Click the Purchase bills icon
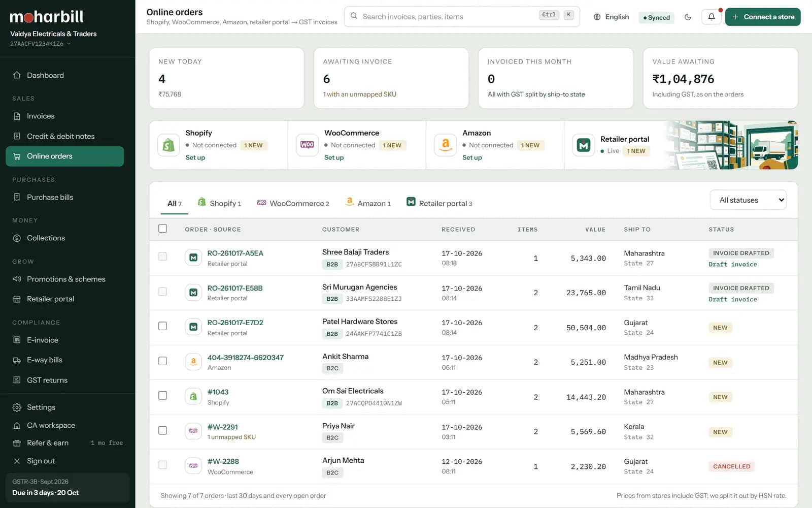 click(x=17, y=197)
